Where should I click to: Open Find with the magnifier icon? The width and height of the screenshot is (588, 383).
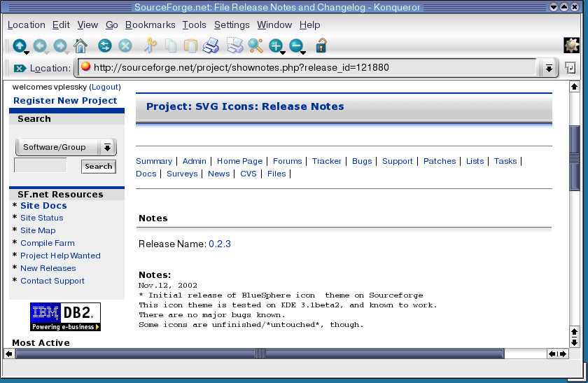255,46
